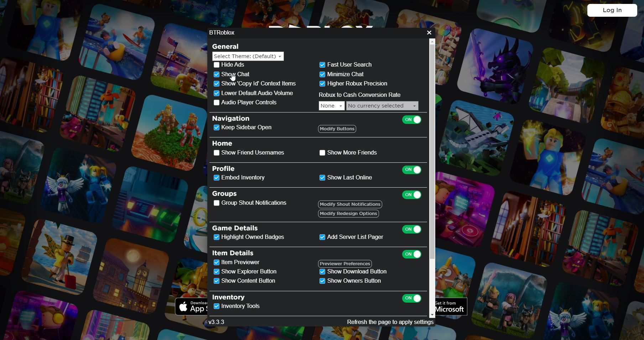Open the currency selection dropdown
Image resolution: width=644 pixels, height=340 pixels.
(382, 105)
